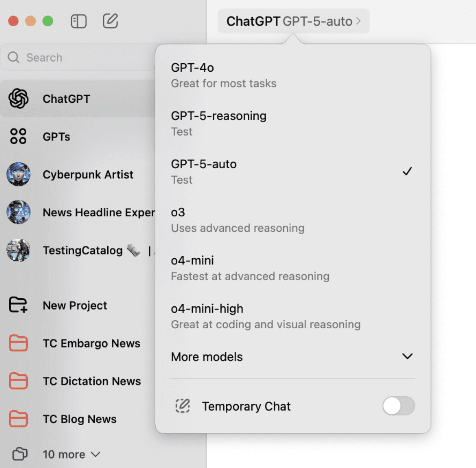476x468 pixels.
Task: Choose GPT-5-reasoning model
Action: (293, 124)
